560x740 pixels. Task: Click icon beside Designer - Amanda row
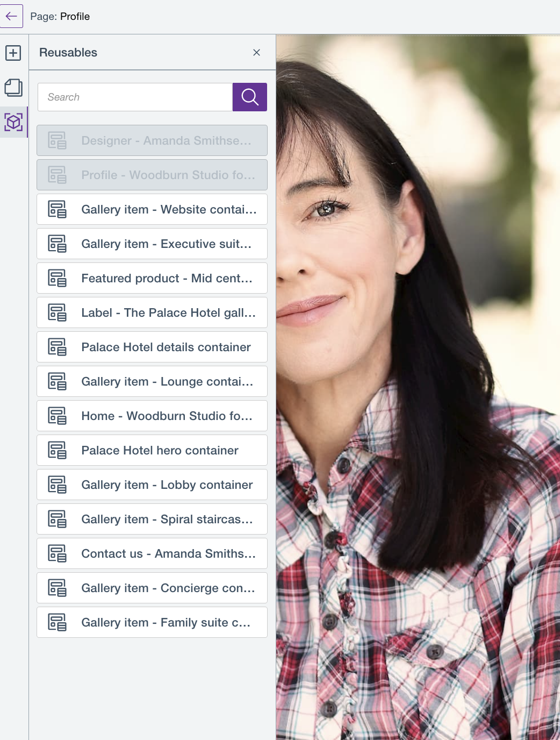pyautogui.click(x=58, y=140)
